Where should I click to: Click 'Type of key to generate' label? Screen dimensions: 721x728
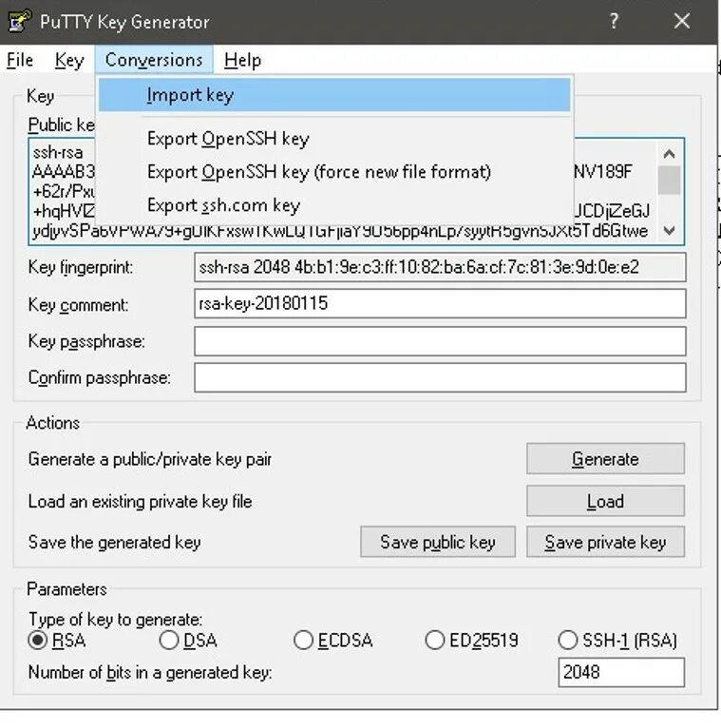point(116,620)
